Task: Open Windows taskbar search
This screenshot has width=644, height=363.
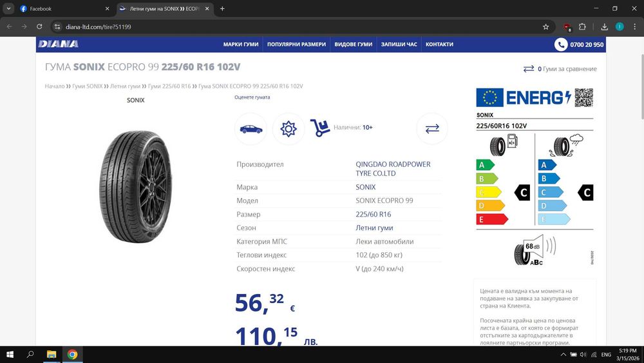Action: coord(30,355)
